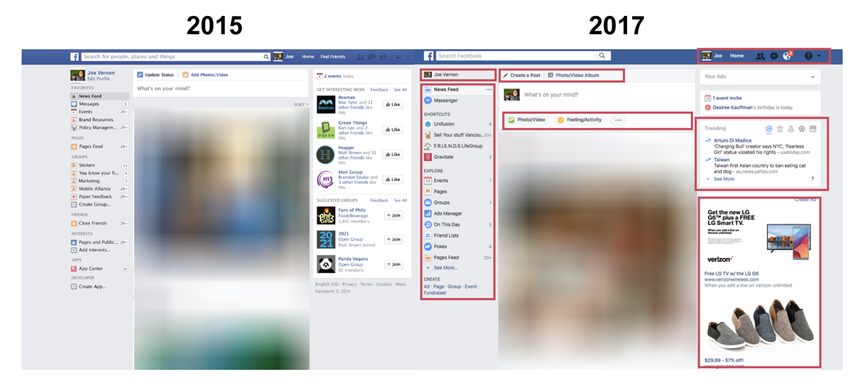
Task: Select Science flask icon in Trending panel
Action: tap(791, 129)
